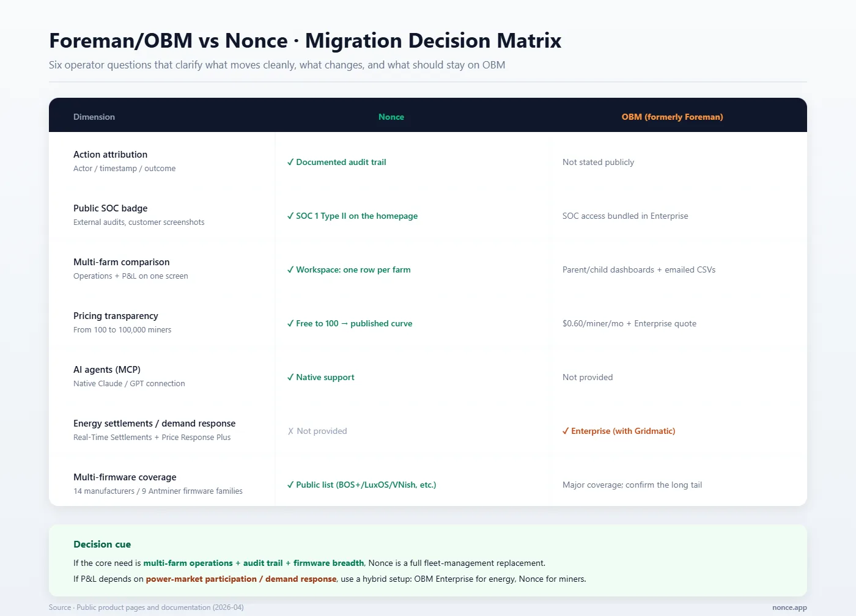Select the 'AI agents (MCP)' row label
The width and height of the screenshot is (856, 616).
point(107,370)
